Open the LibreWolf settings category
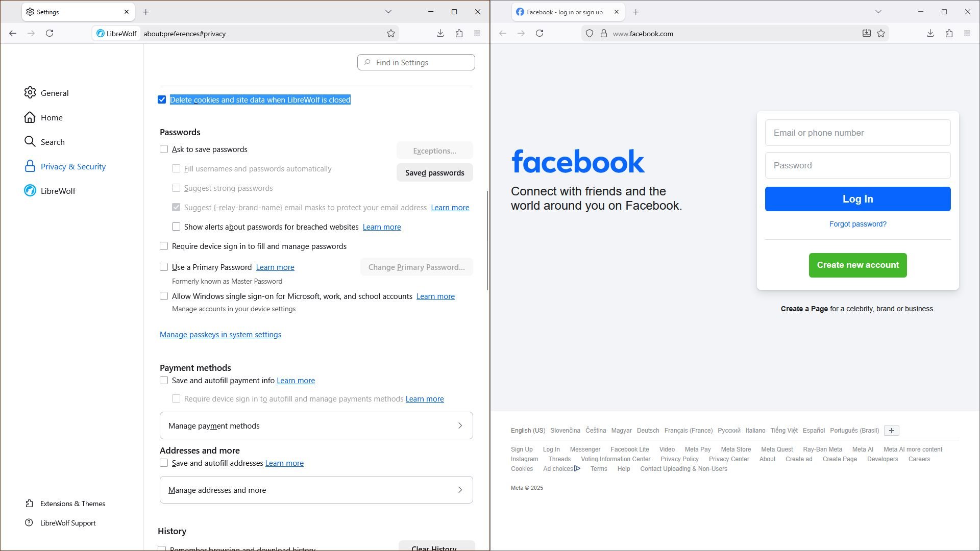 58,191
